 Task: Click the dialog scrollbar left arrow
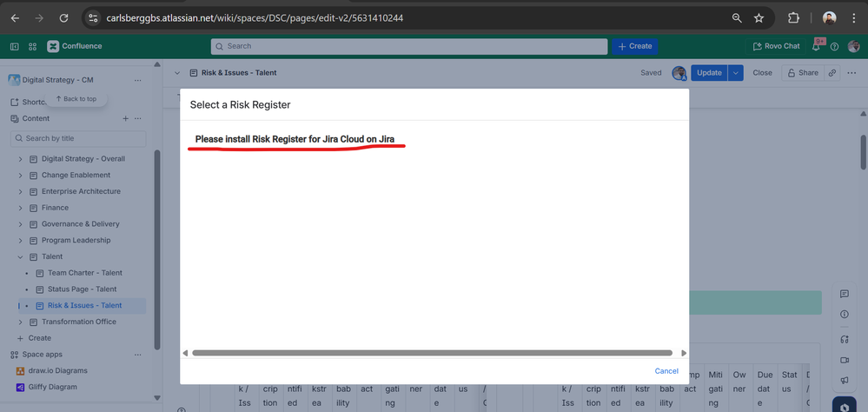pyautogui.click(x=185, y=353)
